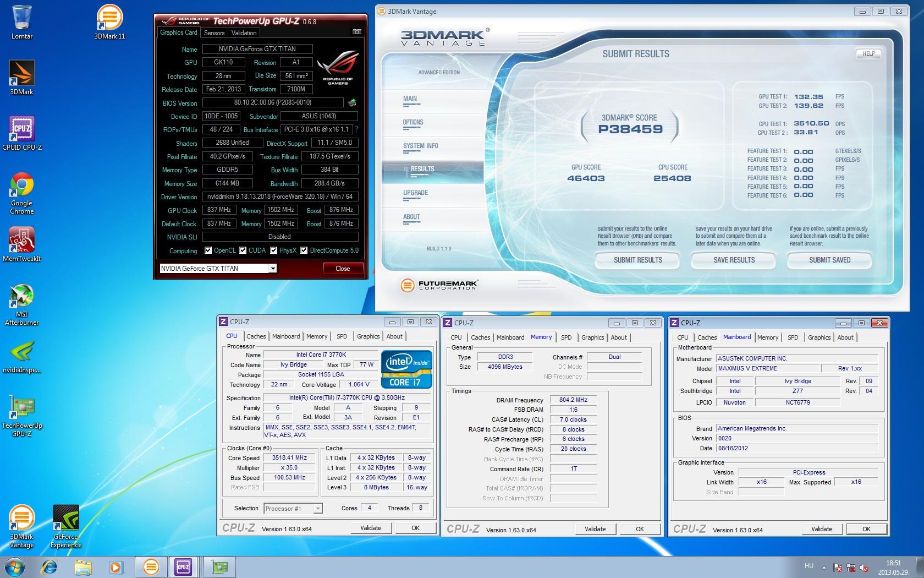This screenshot has width=924, height=578.
Task: Switch to the Validation tab in GPU-Z
Action: [x=244, y=32]
